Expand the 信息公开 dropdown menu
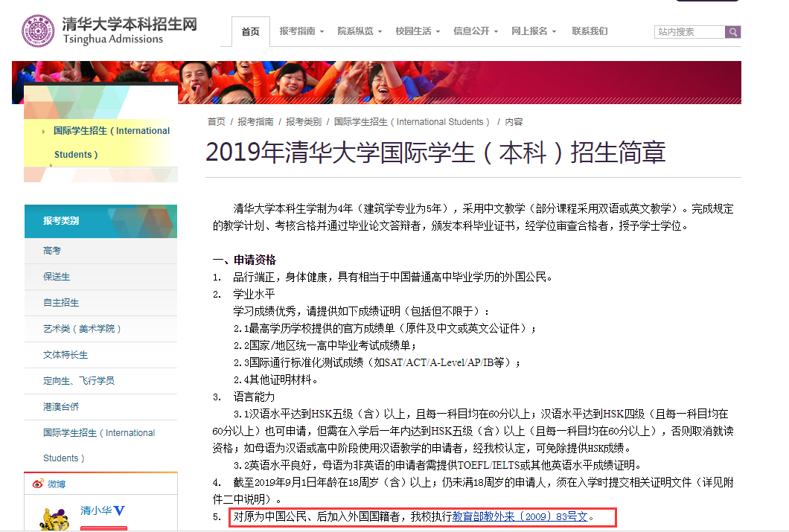The width and height of the screenshot is (789, 532). tap(476, 31)
